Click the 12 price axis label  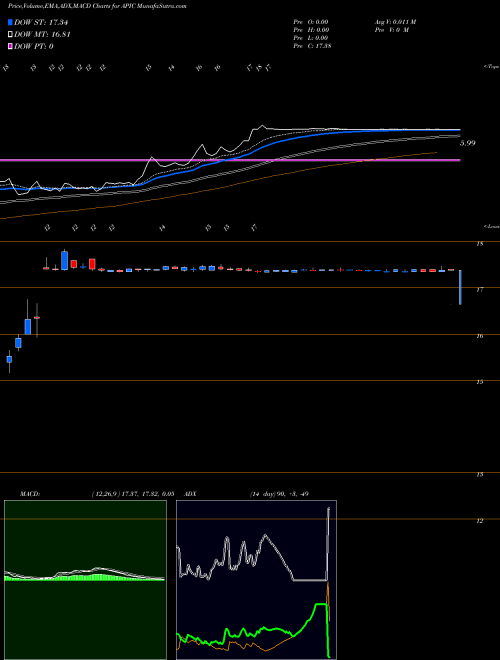pos(479,521)
